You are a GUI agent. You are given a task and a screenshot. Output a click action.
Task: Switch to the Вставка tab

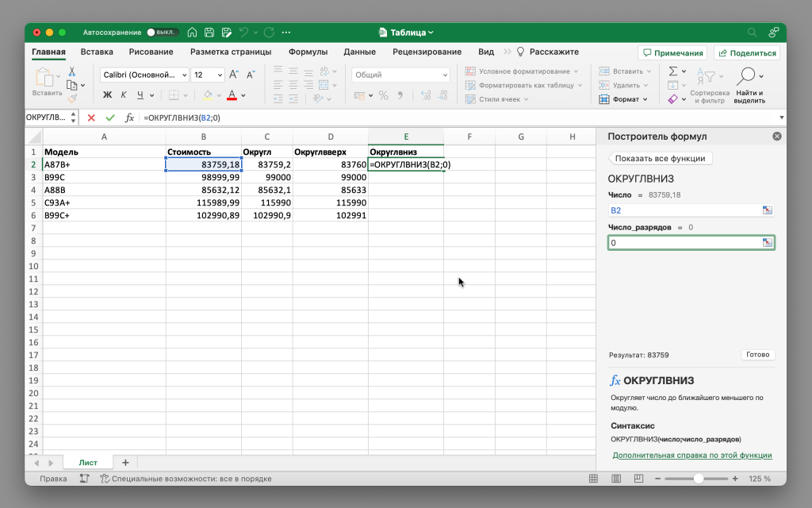pyautogui.click(x=97, y=52)
